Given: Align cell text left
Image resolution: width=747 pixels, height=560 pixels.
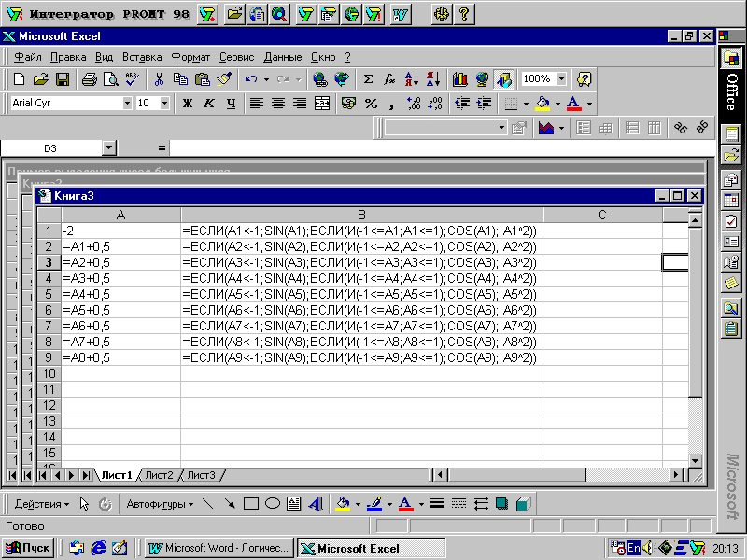Looking at the screenshot, I should [256, 103].
